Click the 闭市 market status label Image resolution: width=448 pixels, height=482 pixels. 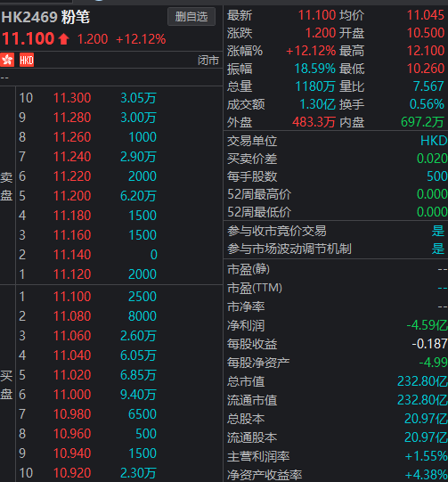point(208,61)
